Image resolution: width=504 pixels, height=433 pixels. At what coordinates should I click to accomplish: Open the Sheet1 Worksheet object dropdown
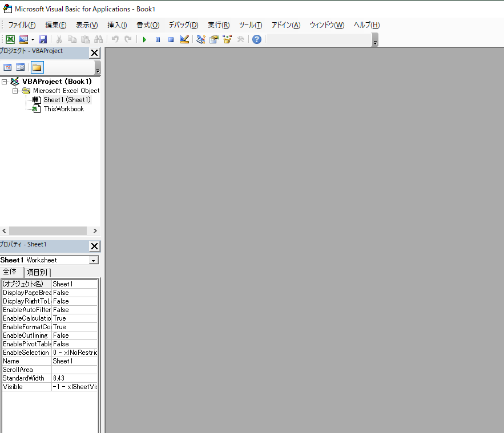pyautogui.click(x=94, y=260)
